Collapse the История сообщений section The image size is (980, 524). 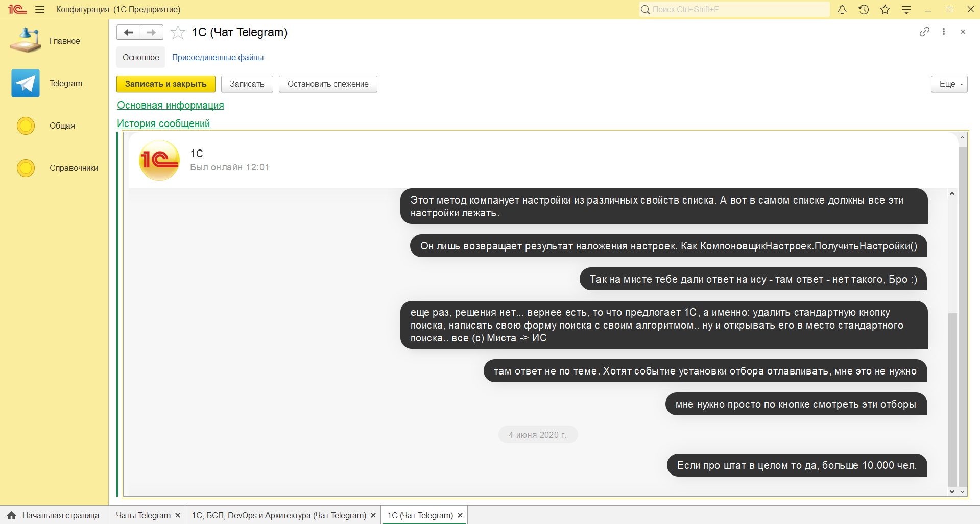pos(163,123)
